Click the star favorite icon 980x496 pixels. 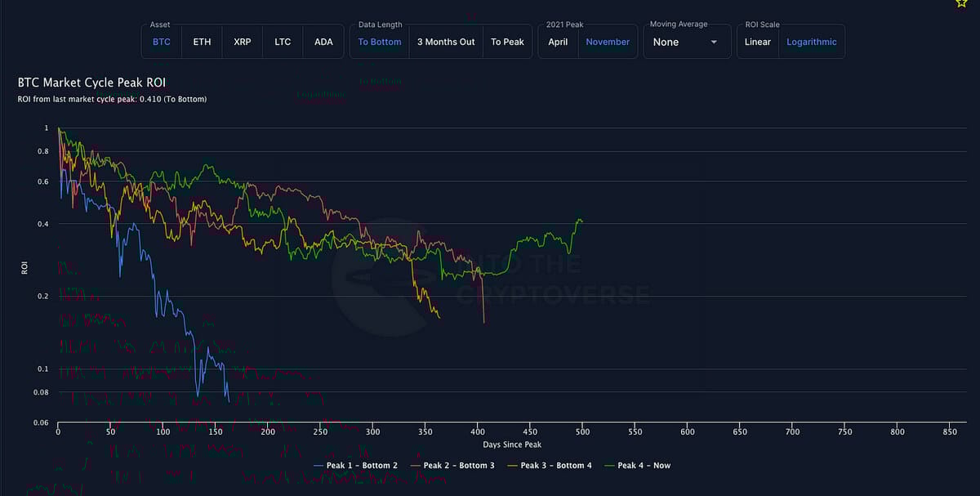coord(961,2)
